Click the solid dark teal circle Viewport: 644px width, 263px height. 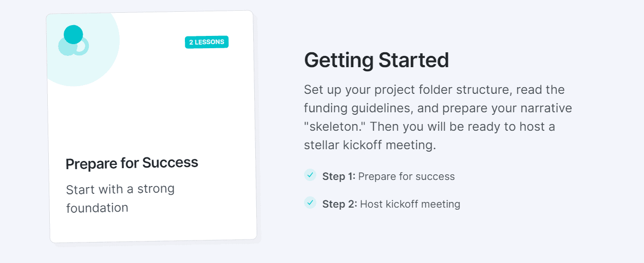[73, 34]
